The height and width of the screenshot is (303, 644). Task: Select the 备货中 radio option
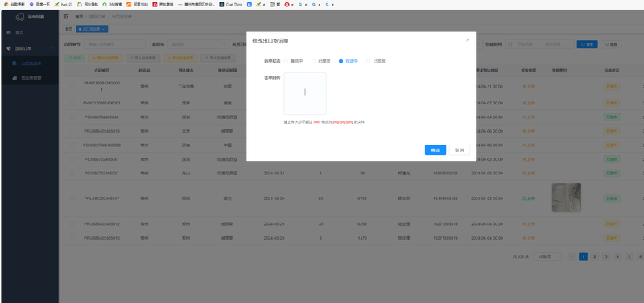(x=293, y=61)
